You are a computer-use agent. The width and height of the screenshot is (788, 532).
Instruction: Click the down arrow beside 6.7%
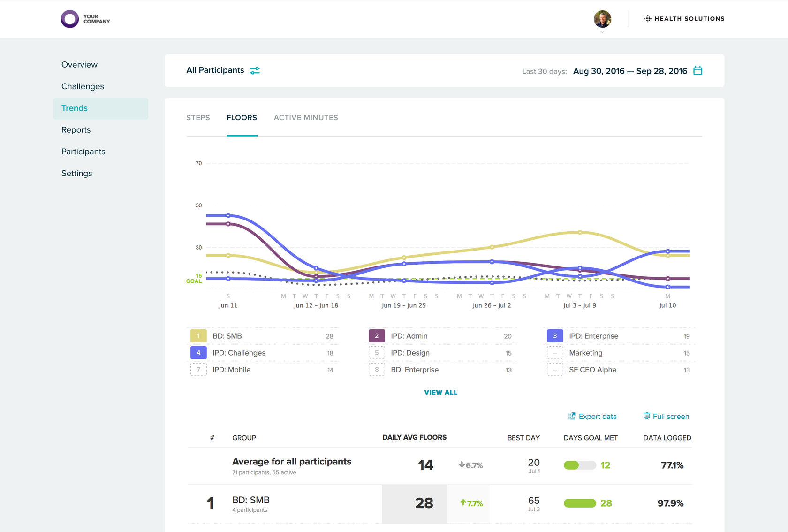[462, 465]
